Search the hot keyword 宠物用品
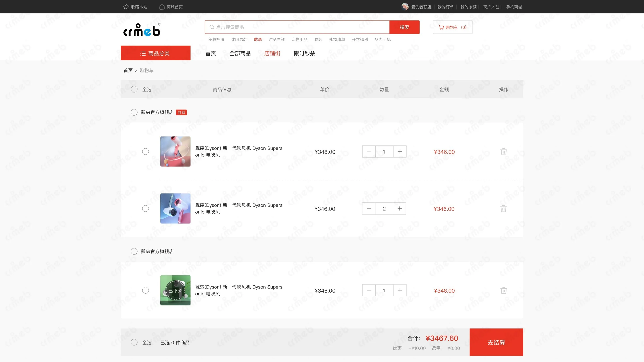 tap(299, 40)
